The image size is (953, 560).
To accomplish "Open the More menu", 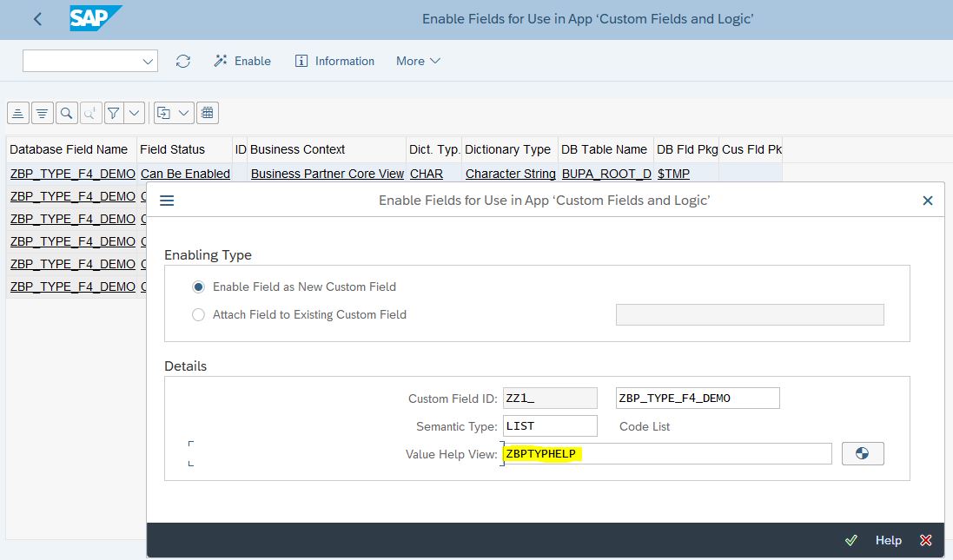I will (x=416, y=61).
